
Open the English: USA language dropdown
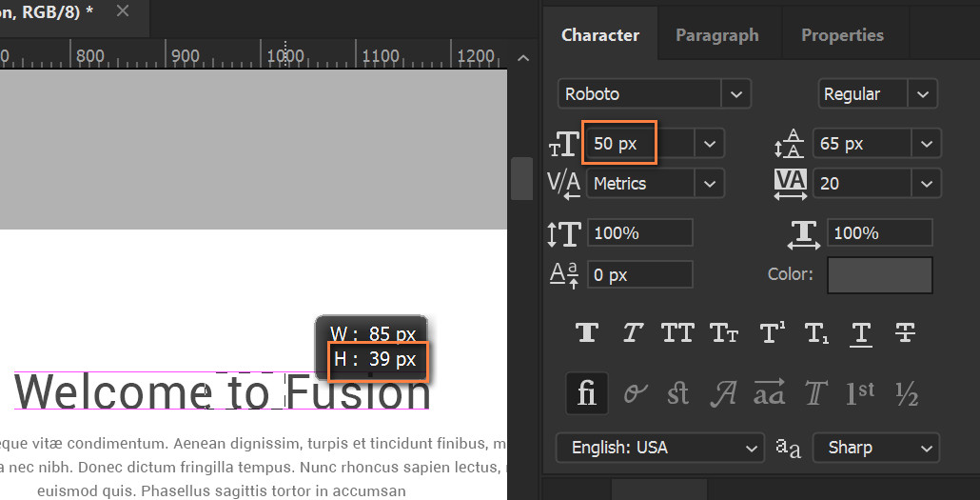point(660,448)
